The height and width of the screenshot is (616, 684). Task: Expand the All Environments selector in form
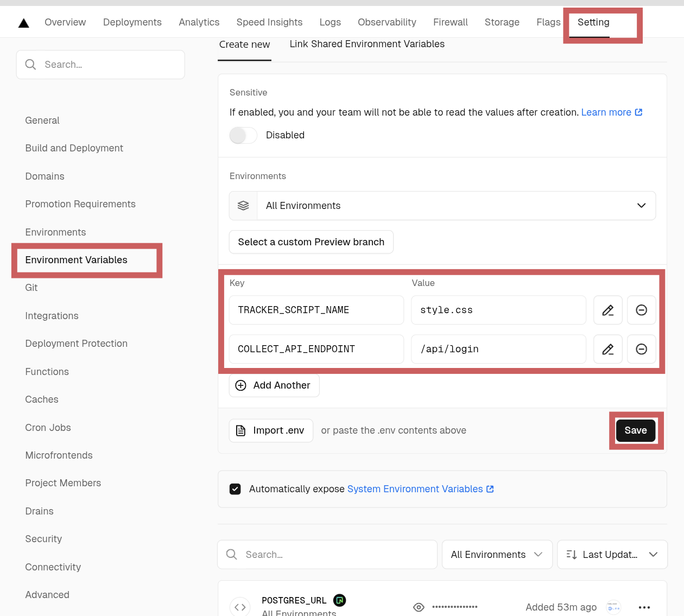(x=442, y=206)
